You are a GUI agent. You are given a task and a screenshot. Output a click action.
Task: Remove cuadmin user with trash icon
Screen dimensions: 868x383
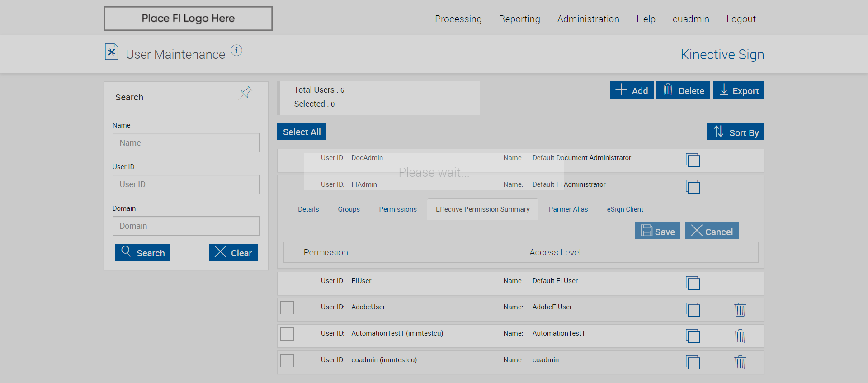point(740,363)
